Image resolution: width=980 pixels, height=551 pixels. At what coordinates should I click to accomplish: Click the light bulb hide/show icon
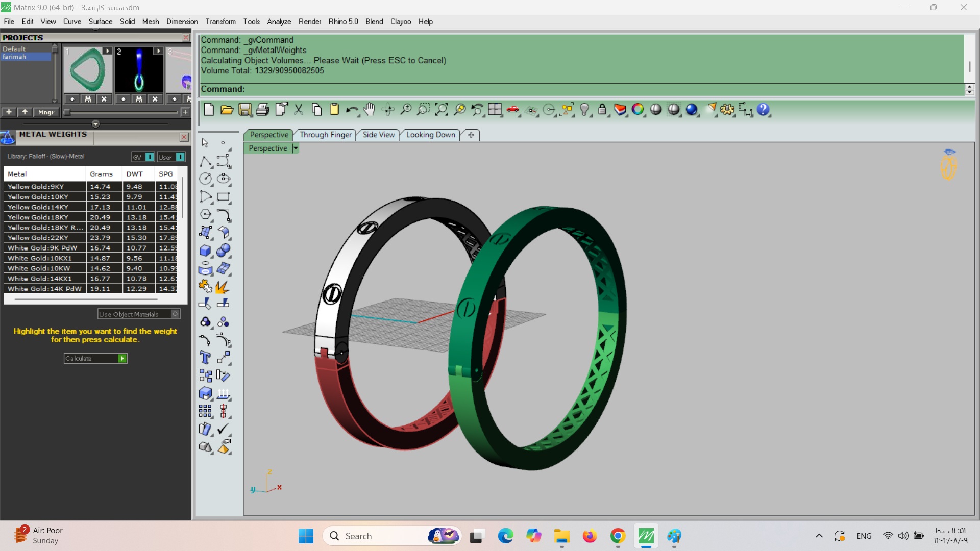[584, 109]
